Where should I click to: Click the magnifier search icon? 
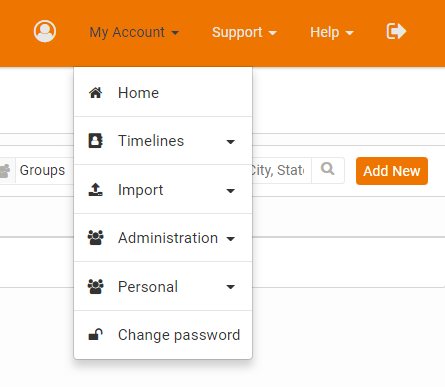click(x=328, y=169)
